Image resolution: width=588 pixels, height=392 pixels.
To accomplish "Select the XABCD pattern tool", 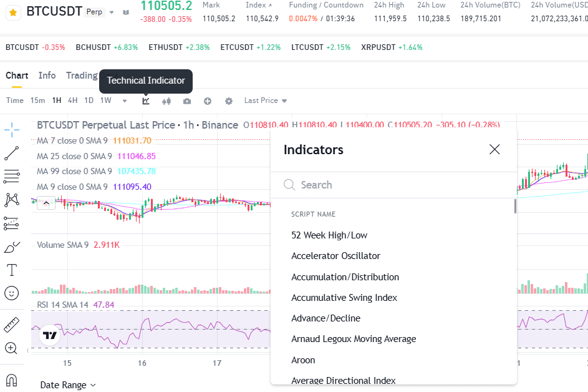I will (x=12, y=200).
